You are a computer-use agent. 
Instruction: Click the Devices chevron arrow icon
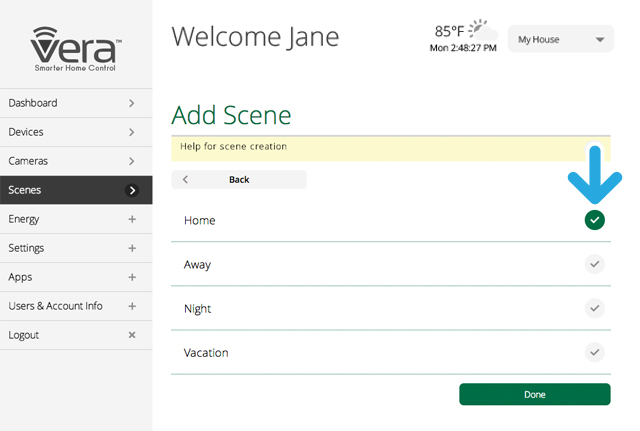point(132,132)
